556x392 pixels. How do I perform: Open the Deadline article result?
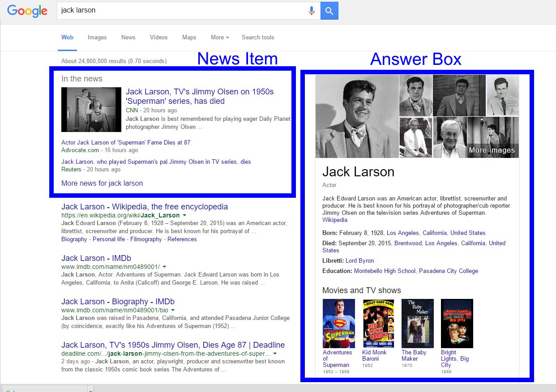coord(173,345)
